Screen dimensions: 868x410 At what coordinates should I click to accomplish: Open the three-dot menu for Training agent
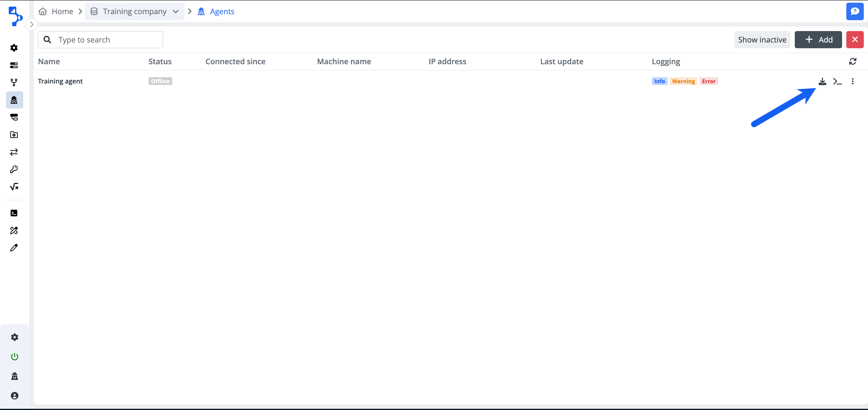coord(853,81)
